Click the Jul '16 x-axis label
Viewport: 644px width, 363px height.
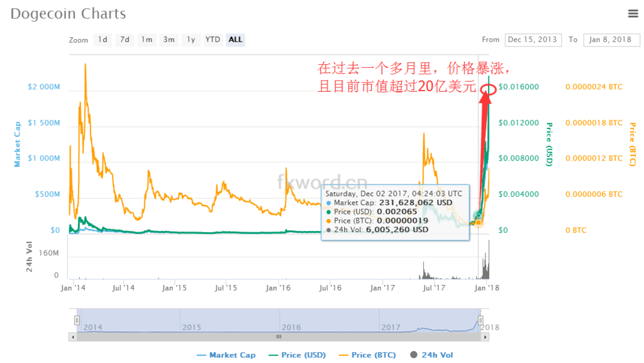pyautogui.click(x=330, y=288)
